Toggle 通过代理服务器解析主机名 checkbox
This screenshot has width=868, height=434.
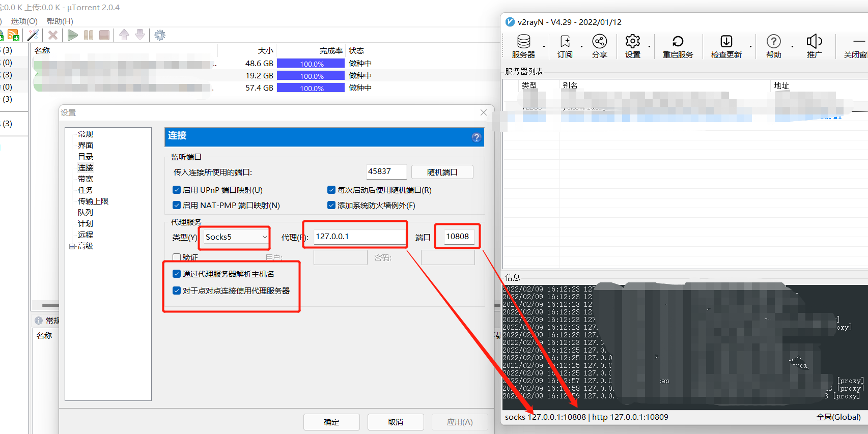177,274
